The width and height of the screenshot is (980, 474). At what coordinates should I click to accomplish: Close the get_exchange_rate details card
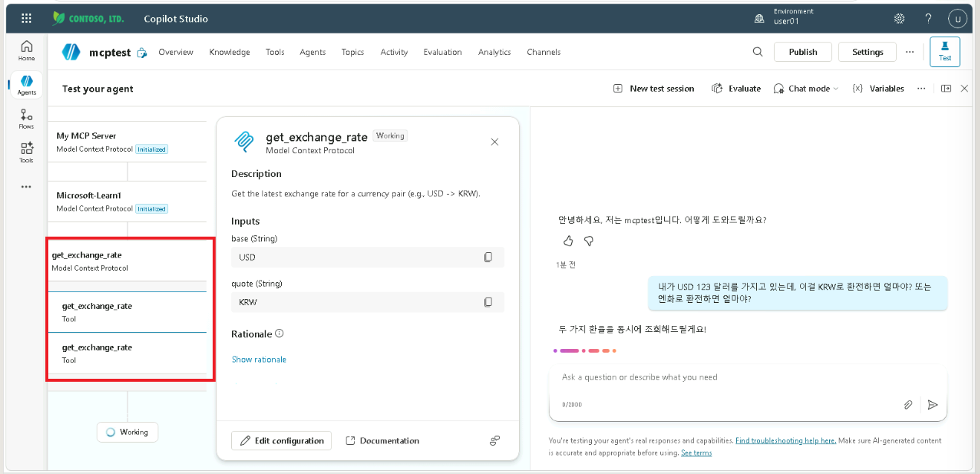pos(495,142)
